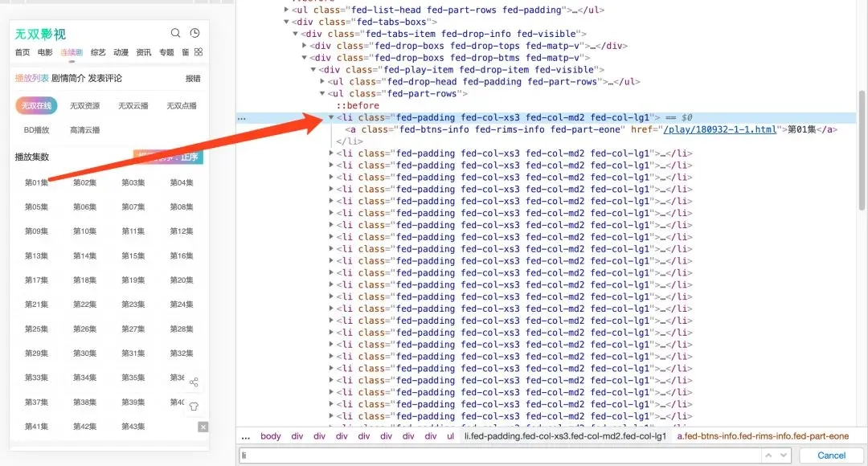Click the search magnifier icon on the site header

(176, 33)
